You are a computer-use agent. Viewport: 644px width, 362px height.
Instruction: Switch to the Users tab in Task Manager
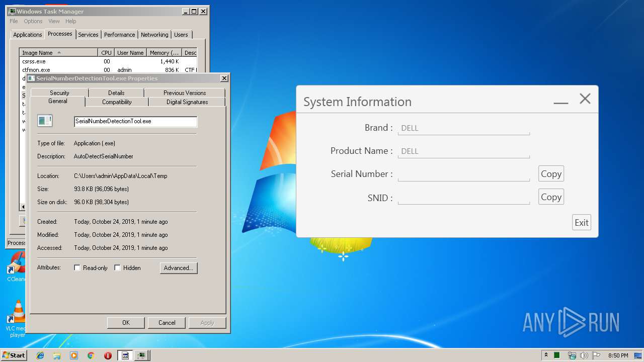click(181, 35)
